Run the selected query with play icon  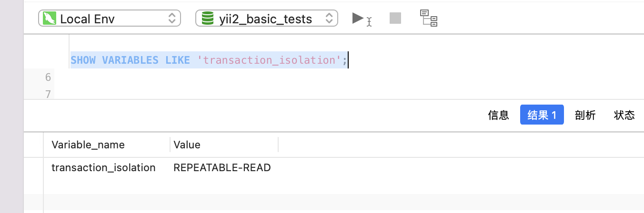(x=361, y=19)
